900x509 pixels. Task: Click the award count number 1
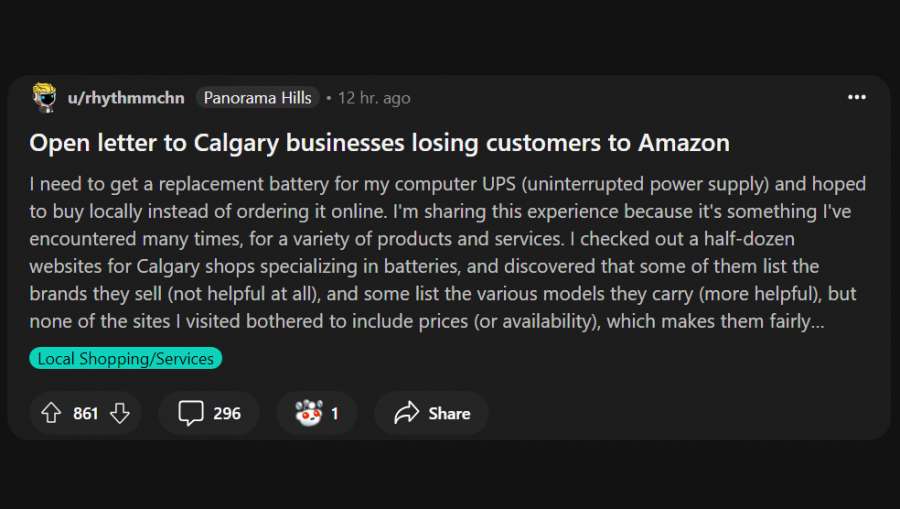click(335, 413)
